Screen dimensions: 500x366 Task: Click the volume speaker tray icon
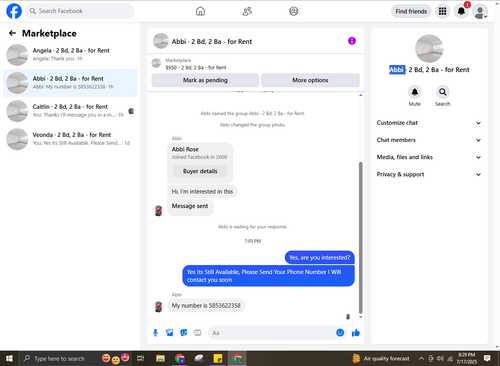(440, 359)
